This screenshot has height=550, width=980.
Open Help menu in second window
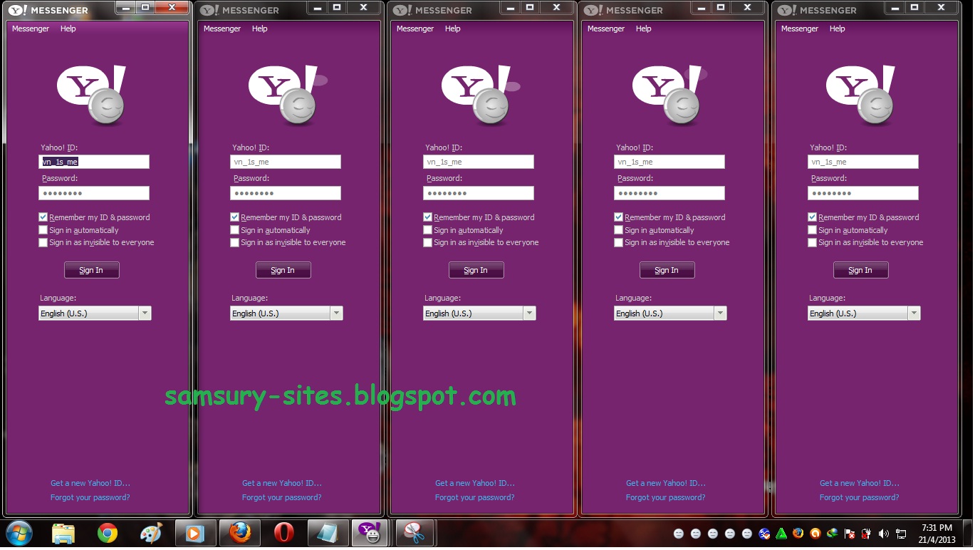(x=260, y=28)
